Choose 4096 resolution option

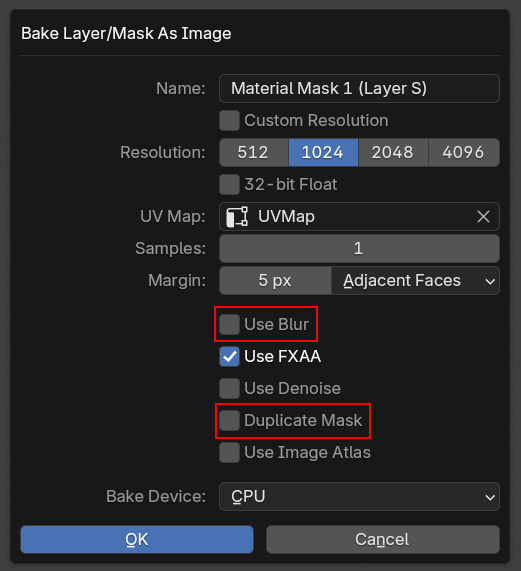(x=464, y=152)
